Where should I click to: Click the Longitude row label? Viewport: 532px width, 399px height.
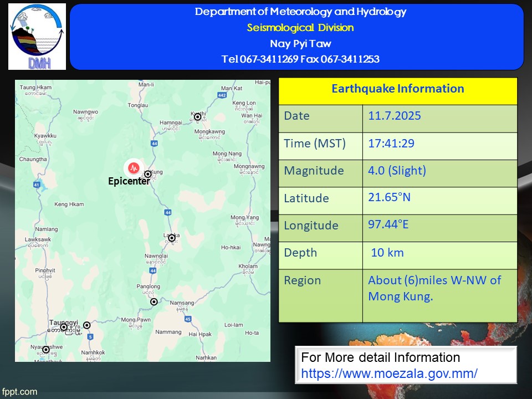coord(311,226)
